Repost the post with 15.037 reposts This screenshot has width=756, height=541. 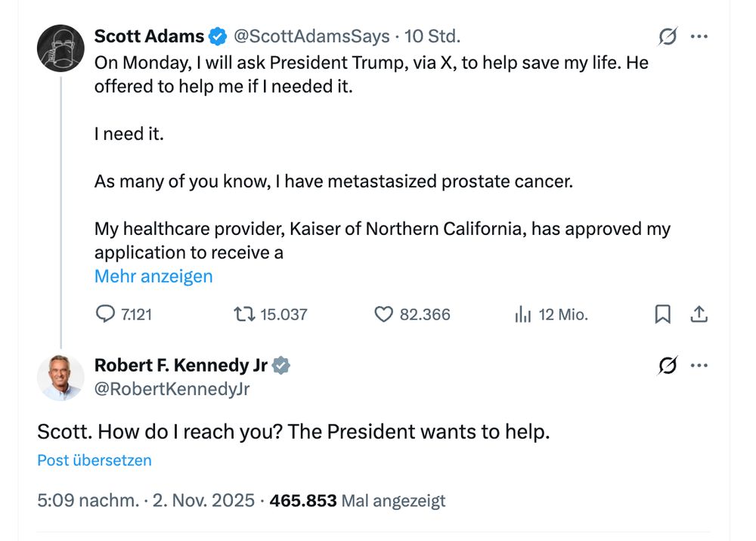click(x=243, y=314)
